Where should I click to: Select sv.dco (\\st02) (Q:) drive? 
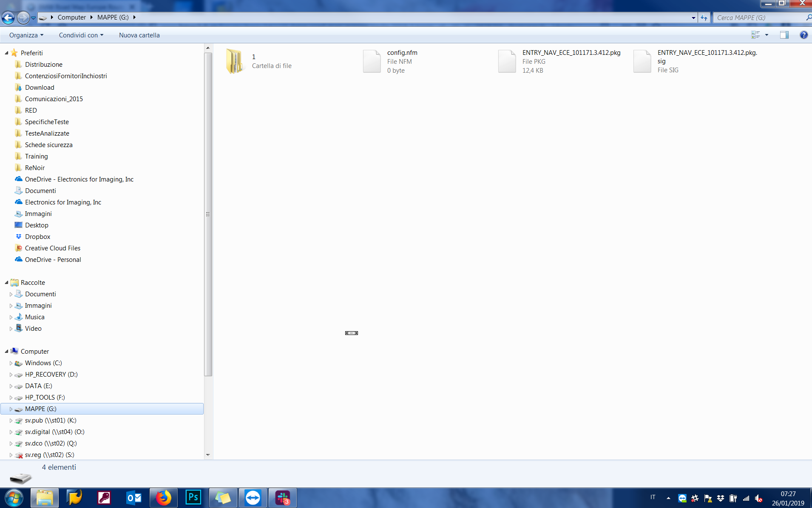[x=51, y=443]
